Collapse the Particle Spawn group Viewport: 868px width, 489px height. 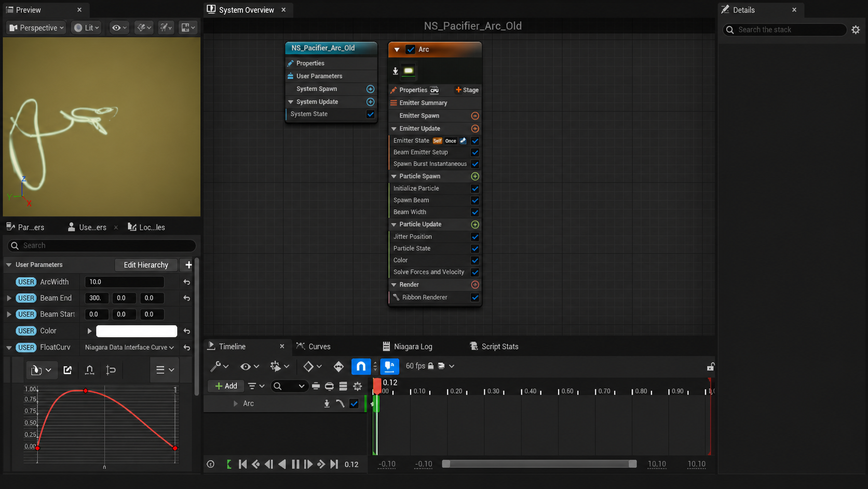pyautogui.click(x=394, y=176)
